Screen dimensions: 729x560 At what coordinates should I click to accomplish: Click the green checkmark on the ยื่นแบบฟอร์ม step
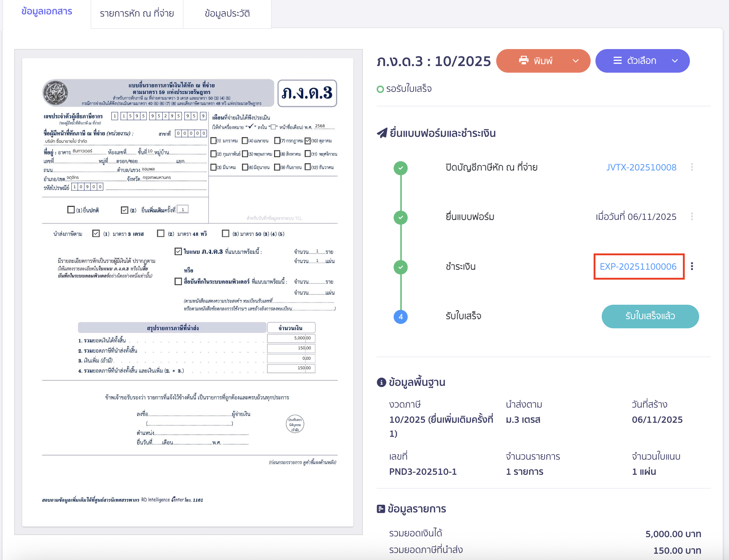click(401, 217)
